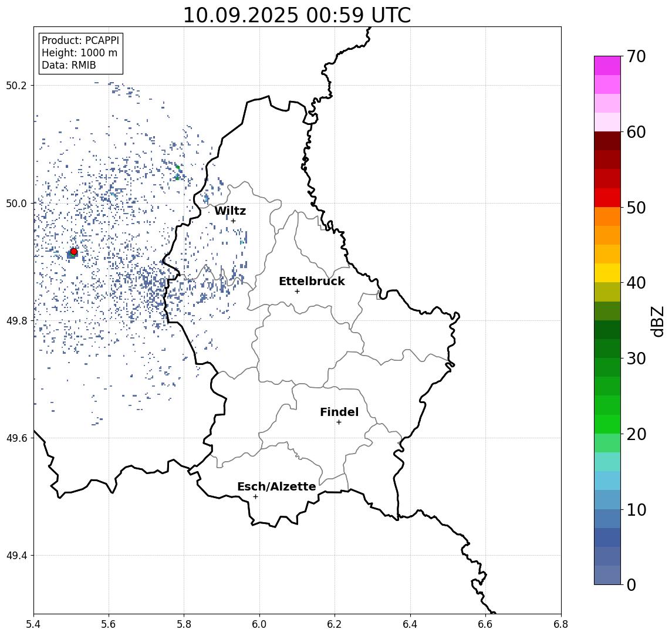Click the Esch/Alzette station label
Image resolution: width=672 pixels, height=636 pixels.
point(276,487)
